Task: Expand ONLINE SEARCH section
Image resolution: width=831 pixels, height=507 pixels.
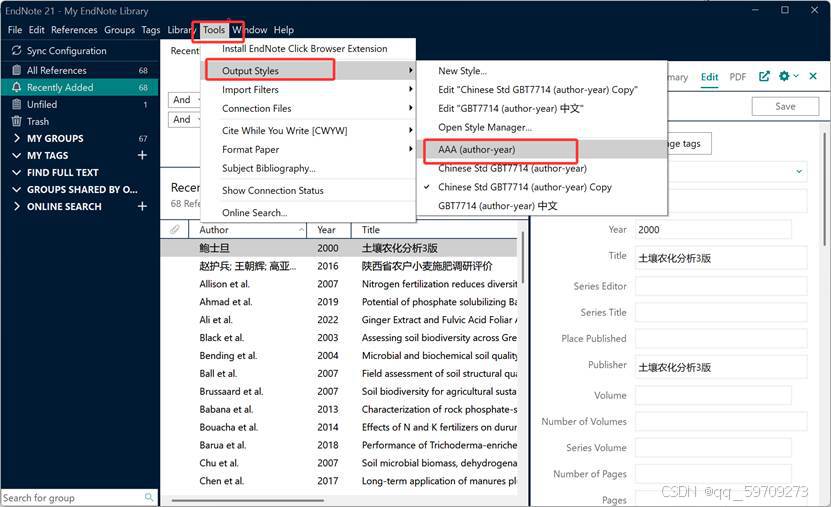Action: pos(16,206)
